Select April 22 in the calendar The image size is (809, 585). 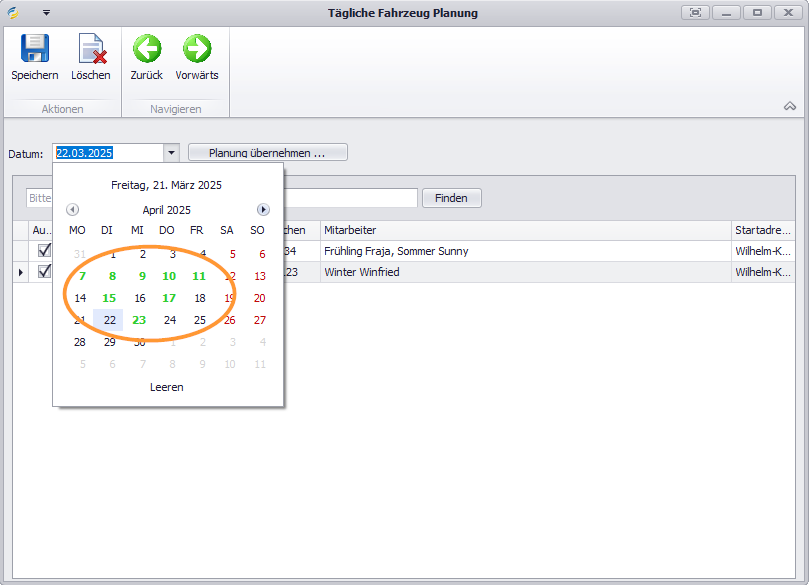[110, 320]
